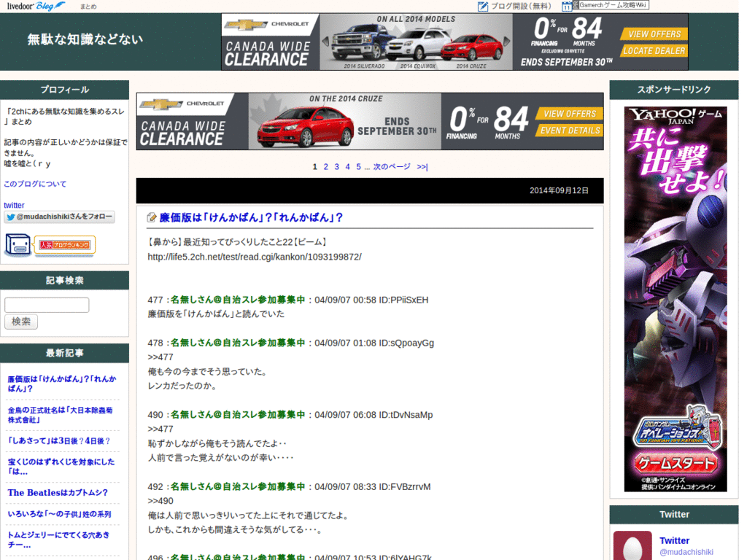The height and width of the screenshot is (560, 747).
Task: Click the calendar icon in top bar
Action: coord(566,6)
